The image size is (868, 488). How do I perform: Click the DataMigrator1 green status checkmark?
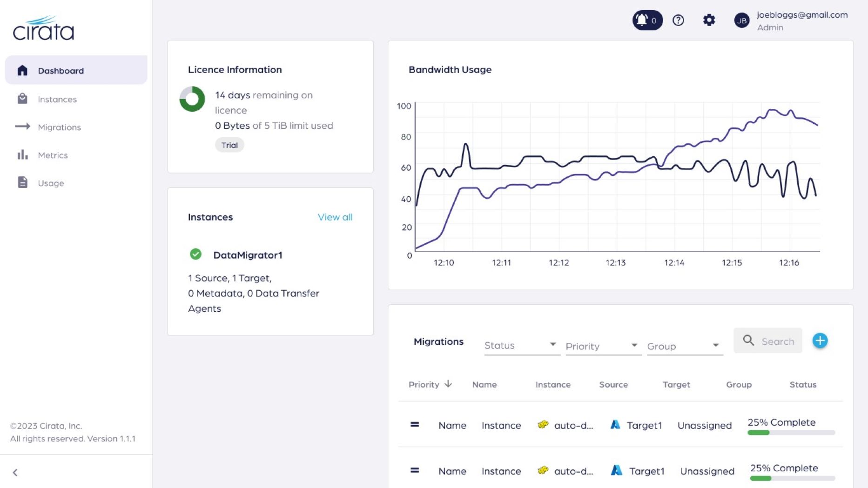tap(195, 254)
